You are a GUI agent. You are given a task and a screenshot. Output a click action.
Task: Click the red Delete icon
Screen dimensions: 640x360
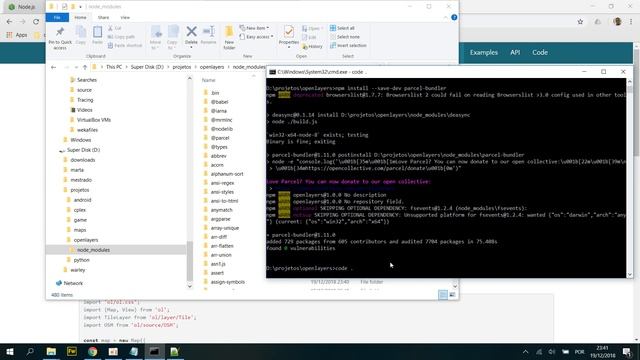click(191, 31)
